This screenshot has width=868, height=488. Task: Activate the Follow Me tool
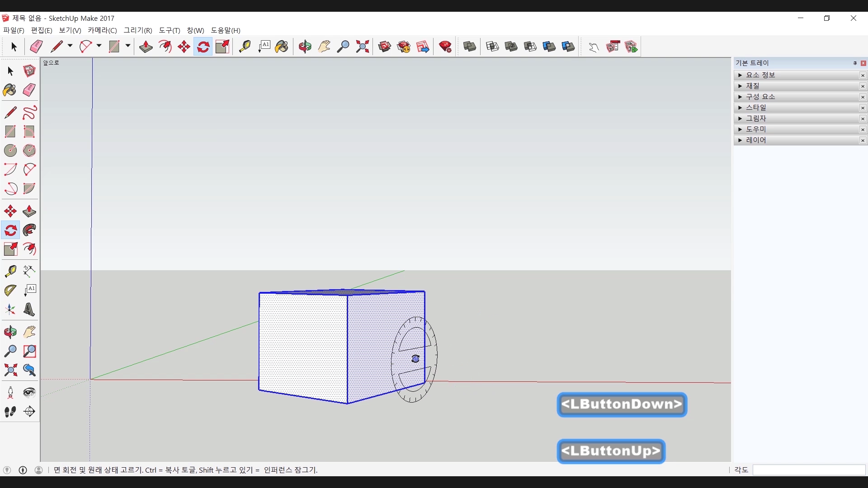coord(29,230)
